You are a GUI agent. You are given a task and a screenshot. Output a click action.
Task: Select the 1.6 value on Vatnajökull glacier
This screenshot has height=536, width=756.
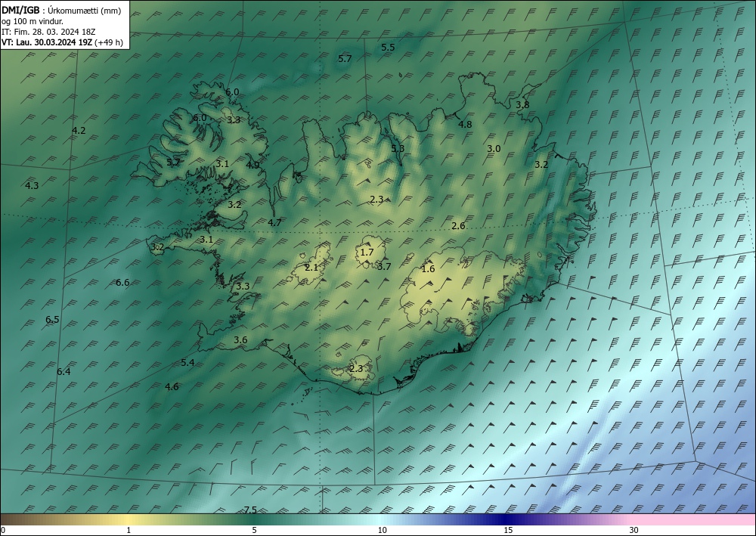pyautogui.click(x=428, y=268)
